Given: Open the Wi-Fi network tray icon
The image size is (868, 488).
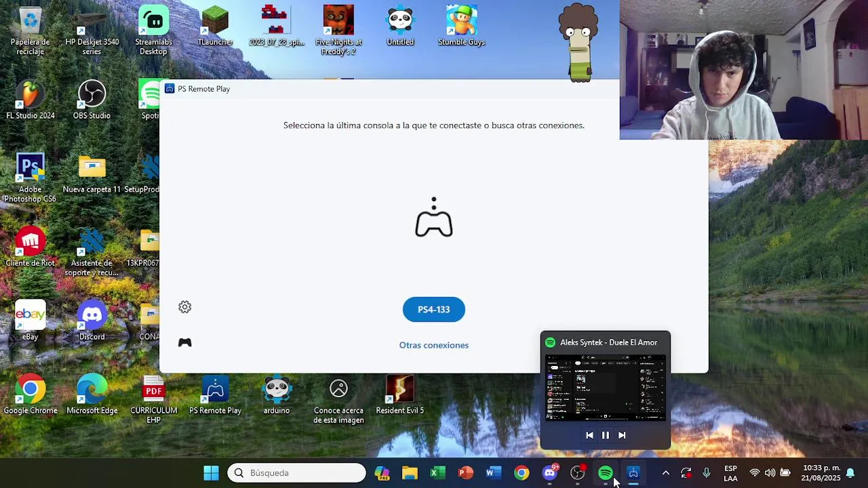Looking at the screenshot, I should pos(754,473).
